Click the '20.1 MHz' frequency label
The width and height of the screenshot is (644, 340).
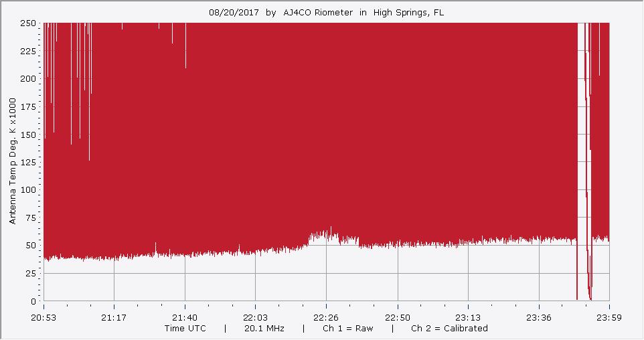tap(264, 329)
